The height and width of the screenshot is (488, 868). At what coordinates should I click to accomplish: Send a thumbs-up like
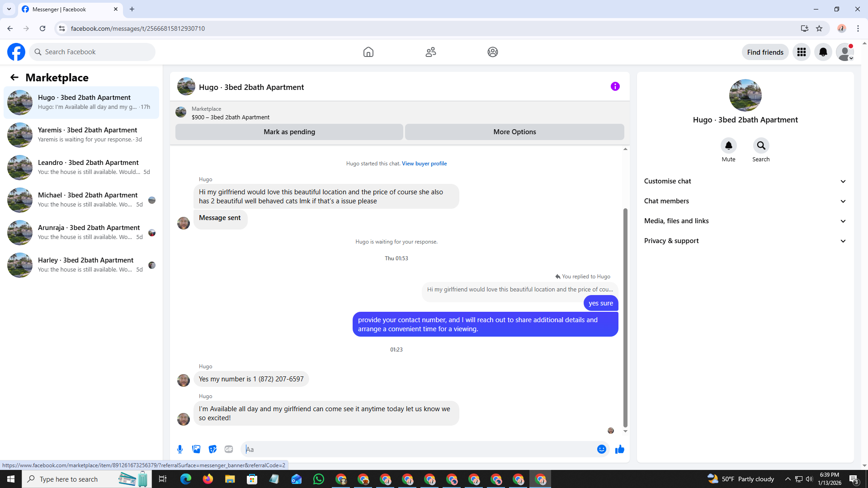click(620, 449)
